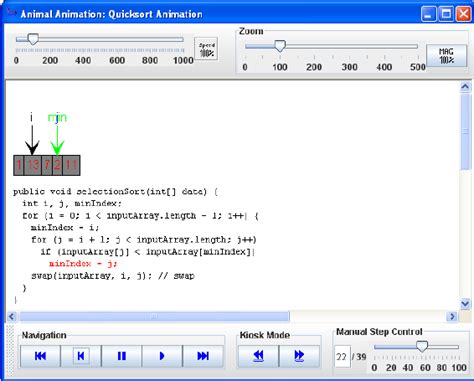Minimize the Animal Animation window
The height and width of the screenshot is (381, 474).
(428, 14)
